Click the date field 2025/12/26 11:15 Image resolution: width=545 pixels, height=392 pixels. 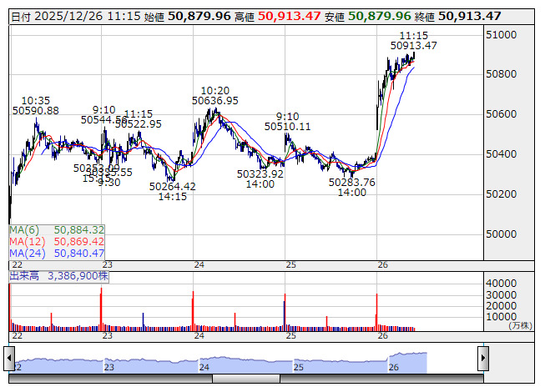[88, 16]
